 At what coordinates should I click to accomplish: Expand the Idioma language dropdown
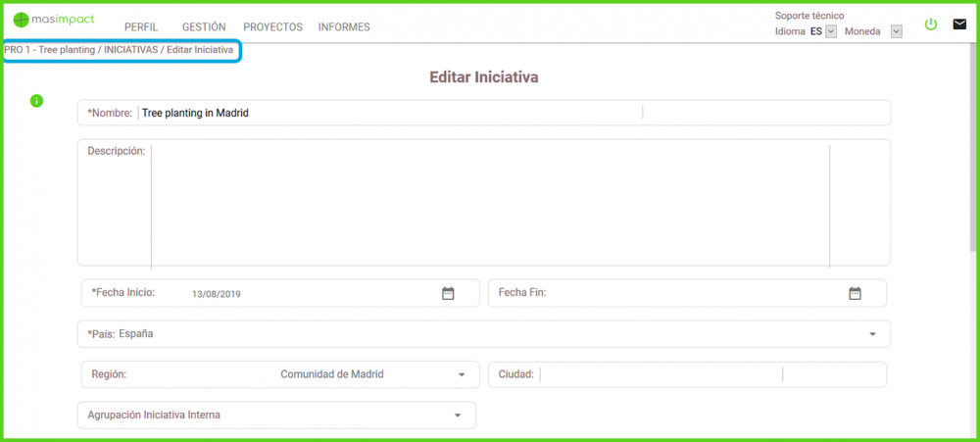830,31
